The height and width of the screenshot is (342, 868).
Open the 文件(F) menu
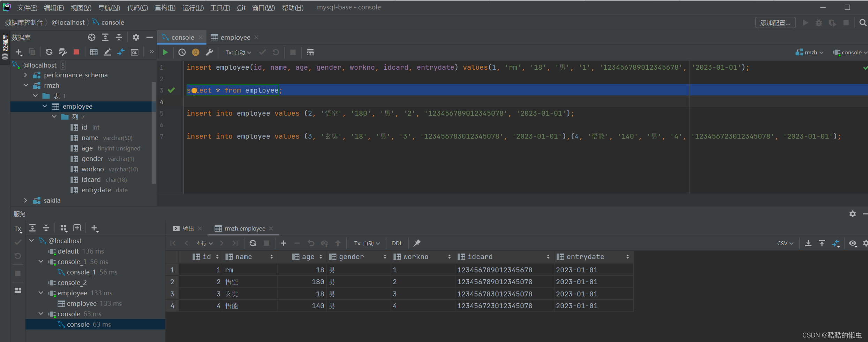click(27, 8)
